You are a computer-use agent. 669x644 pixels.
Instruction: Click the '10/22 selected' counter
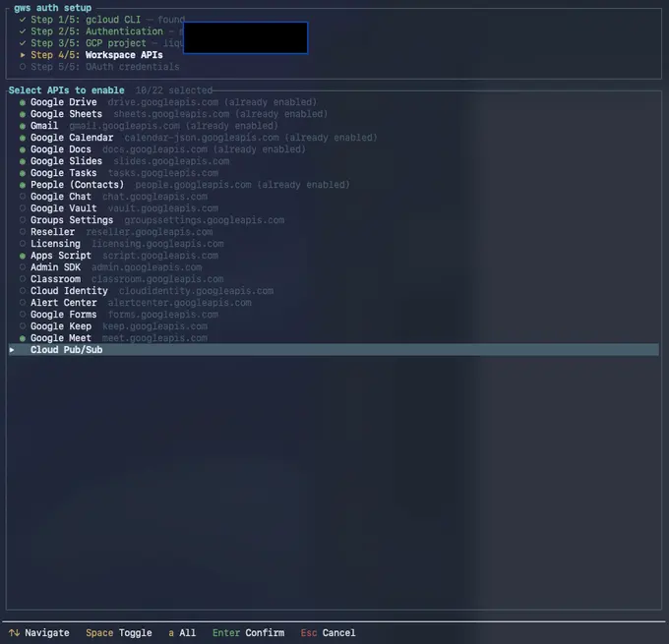click(174, 90)
